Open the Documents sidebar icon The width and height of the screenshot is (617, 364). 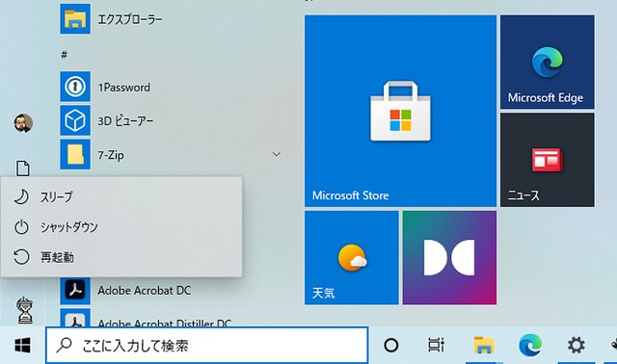point(23,169)
